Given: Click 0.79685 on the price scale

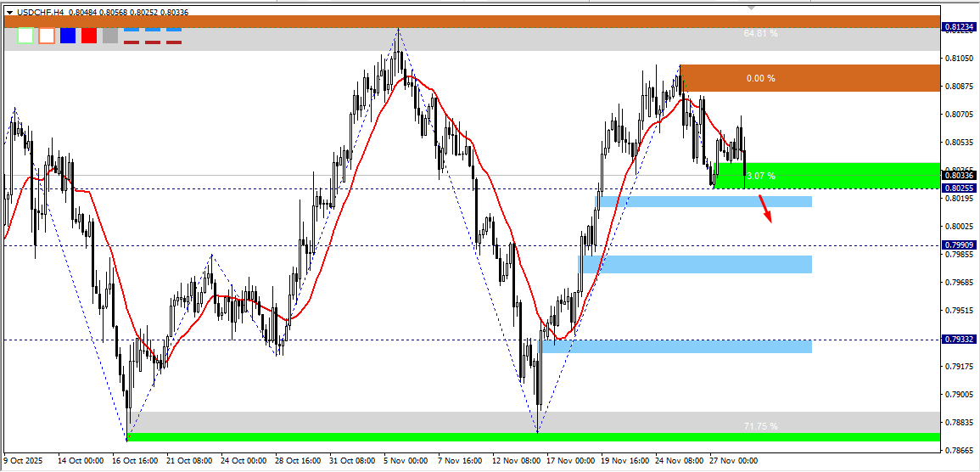Looking at the screenshot, I should point(959,283).
